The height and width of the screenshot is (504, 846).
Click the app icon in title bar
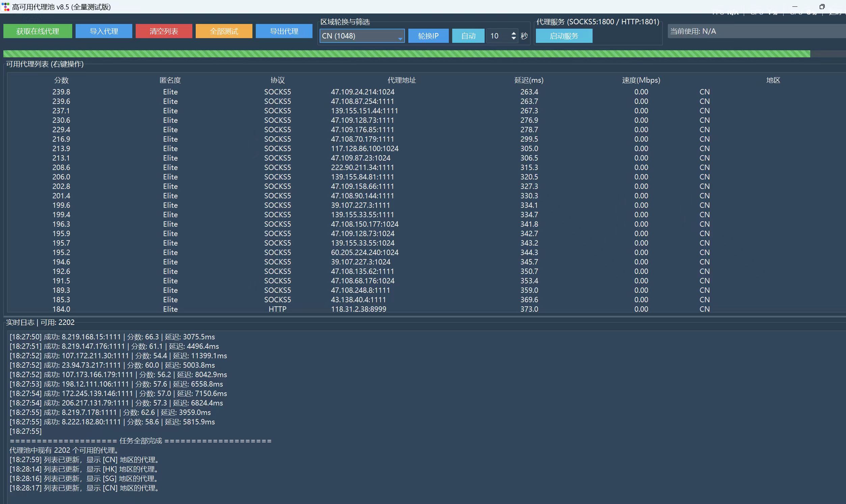pyautogui.click(x=6, y=7)
